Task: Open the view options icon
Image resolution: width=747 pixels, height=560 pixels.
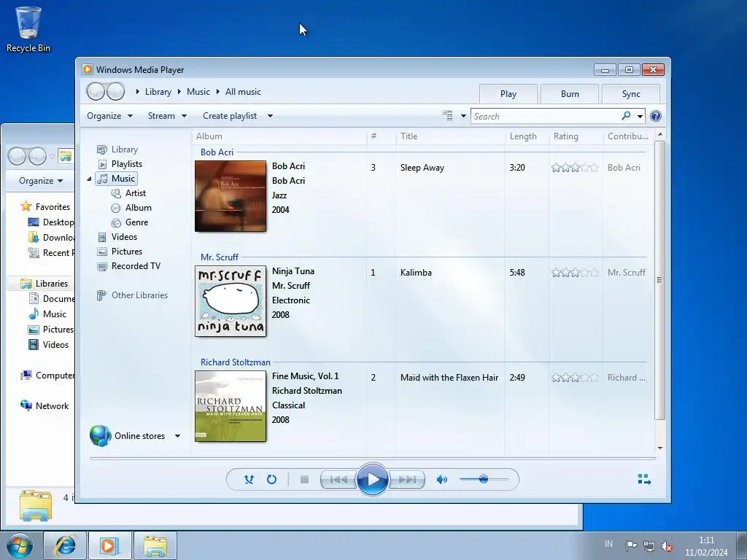Action: [447, 116]
